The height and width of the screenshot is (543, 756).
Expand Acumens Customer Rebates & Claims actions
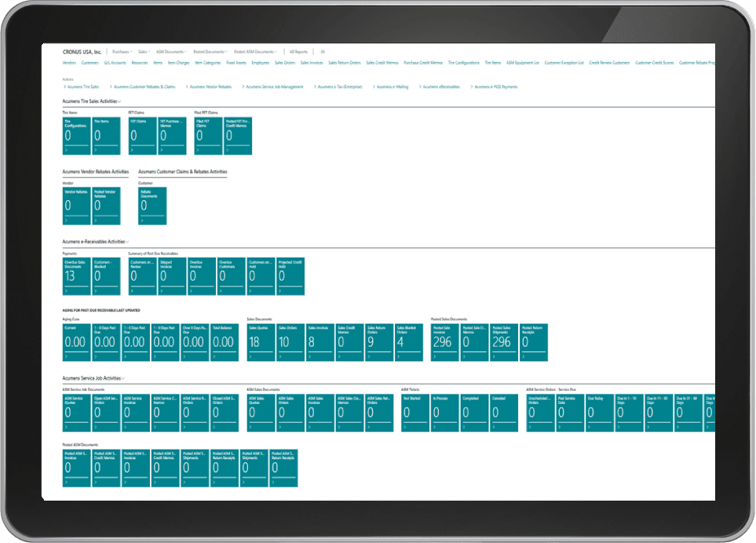[142, 87]
